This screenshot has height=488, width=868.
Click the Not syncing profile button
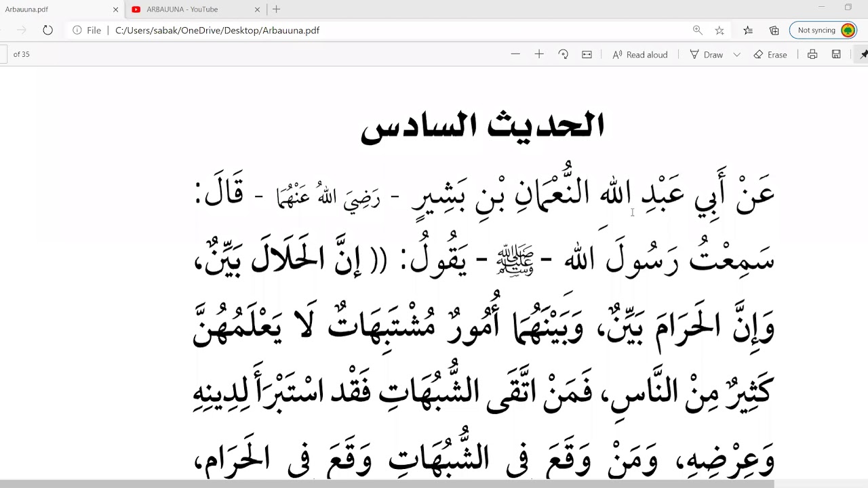[x=823, y=30]
